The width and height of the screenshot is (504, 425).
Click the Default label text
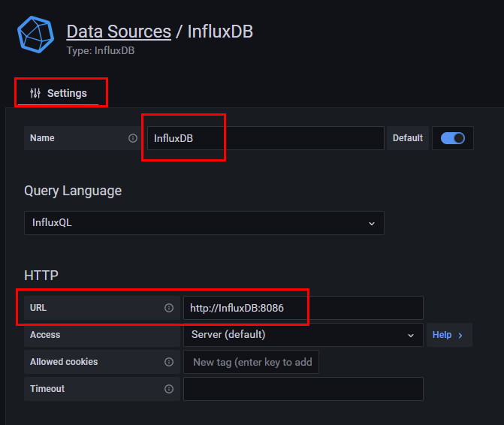408,138
